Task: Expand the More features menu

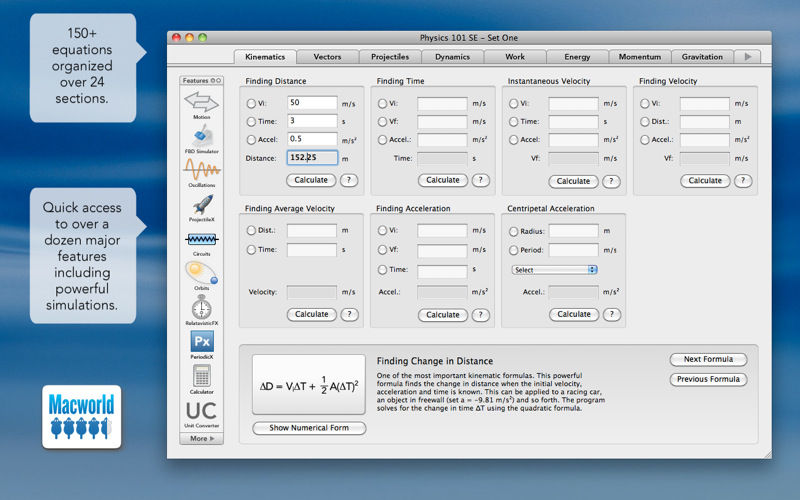Action: [x=202, y=439]
